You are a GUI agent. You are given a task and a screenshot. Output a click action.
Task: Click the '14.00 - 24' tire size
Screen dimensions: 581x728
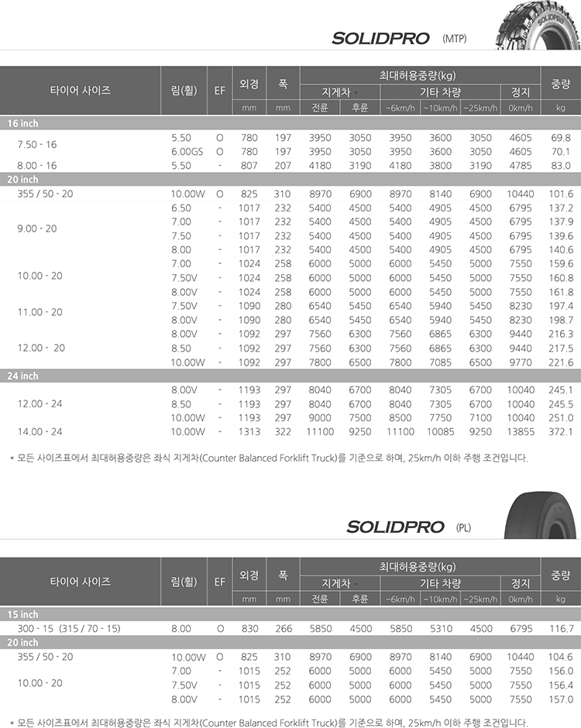point(40,431)
